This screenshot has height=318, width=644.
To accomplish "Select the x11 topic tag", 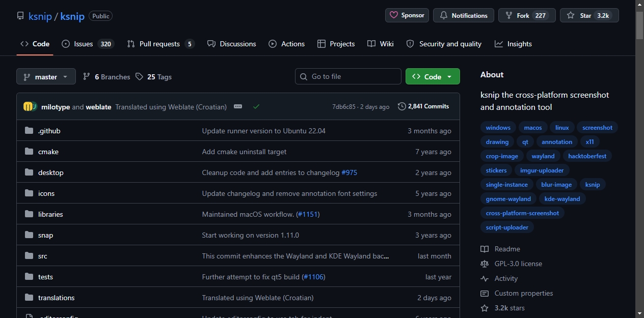I will 590,142.
